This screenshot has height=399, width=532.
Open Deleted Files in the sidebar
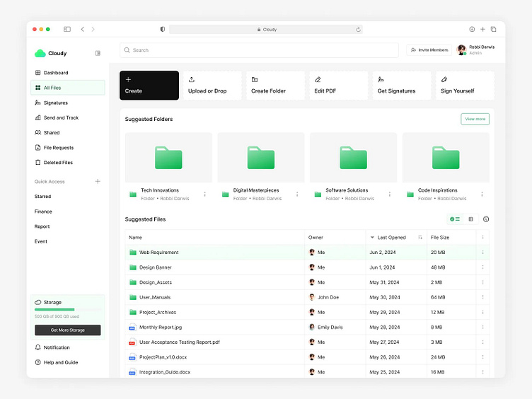57,163
